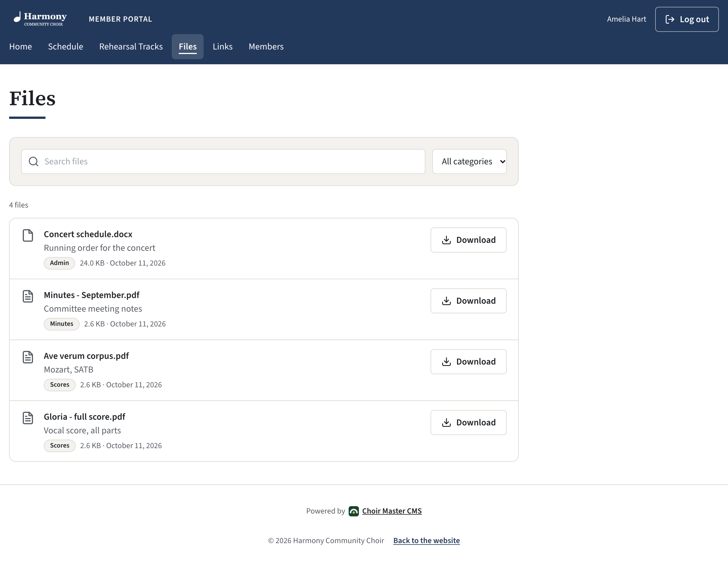This screenshot has height=567, width=728.
Task: Click the Gloria - full score.pdf document icon
Action: 28,418
